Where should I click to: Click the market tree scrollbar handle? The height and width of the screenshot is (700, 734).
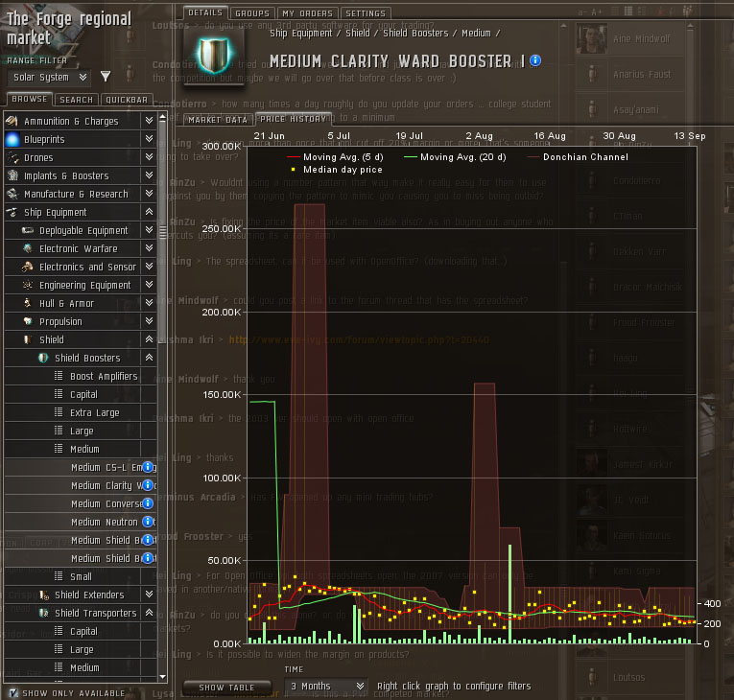click(162, 232)
